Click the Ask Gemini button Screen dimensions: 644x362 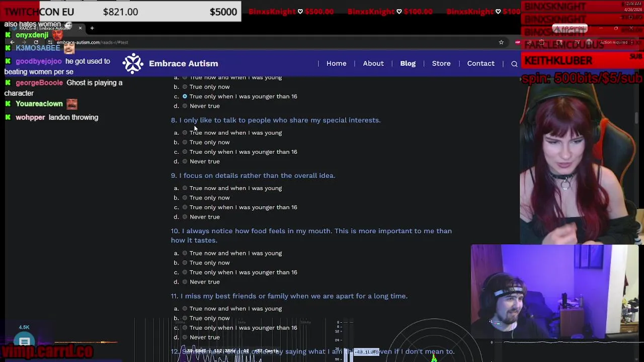click(569, 28)
